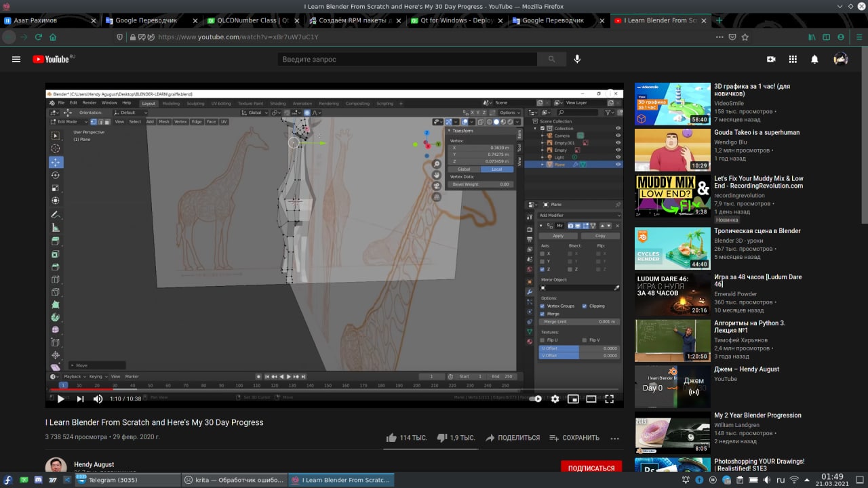The width and height of the screenshot is (868, 488).
Task: Click the Firefox back button
Action: (x=9, y=37)
